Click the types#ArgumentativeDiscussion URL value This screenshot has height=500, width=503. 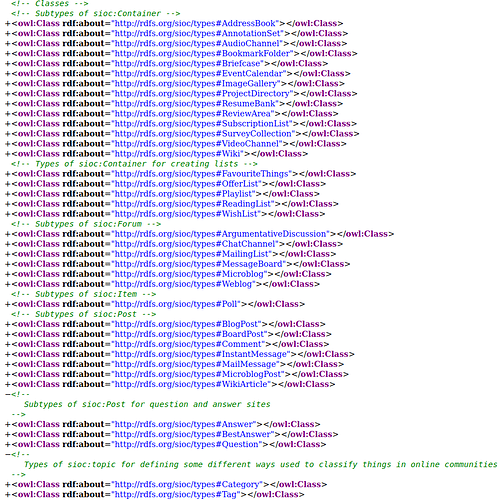pos(221,234)
